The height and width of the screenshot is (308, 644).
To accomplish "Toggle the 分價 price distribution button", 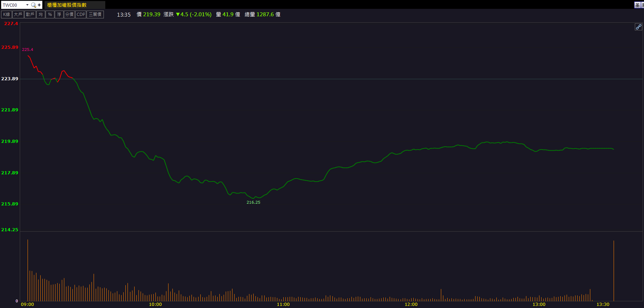I will coord(69,14).
